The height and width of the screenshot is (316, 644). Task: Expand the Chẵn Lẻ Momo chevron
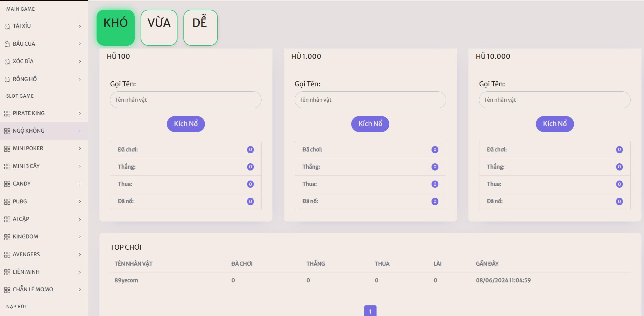(80, 290)
